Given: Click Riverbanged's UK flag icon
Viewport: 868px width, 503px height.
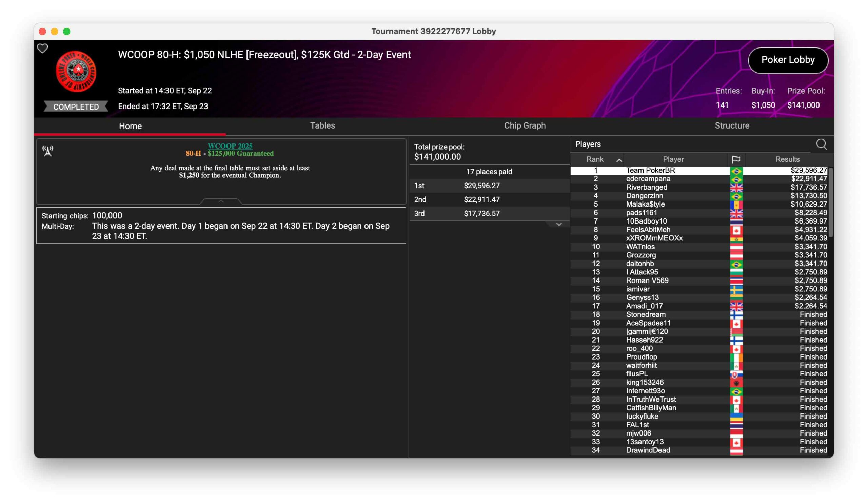Looking at the screenshot, I should 736,188.
